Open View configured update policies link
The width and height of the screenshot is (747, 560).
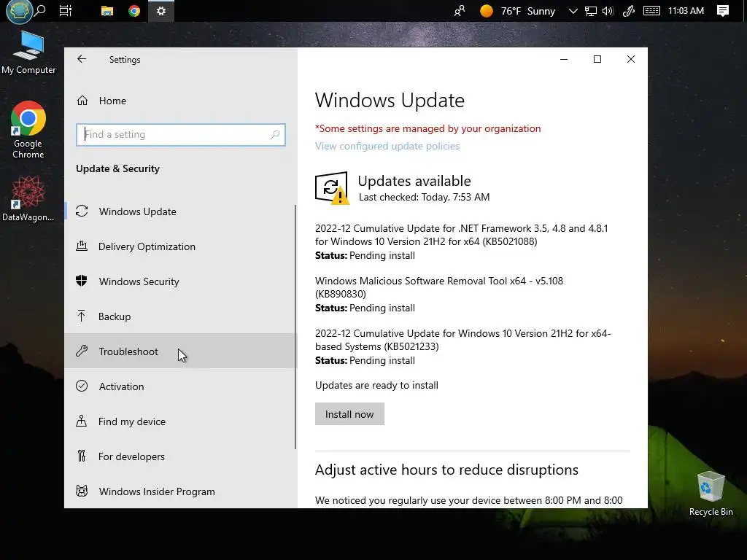(x=387, y=146)
